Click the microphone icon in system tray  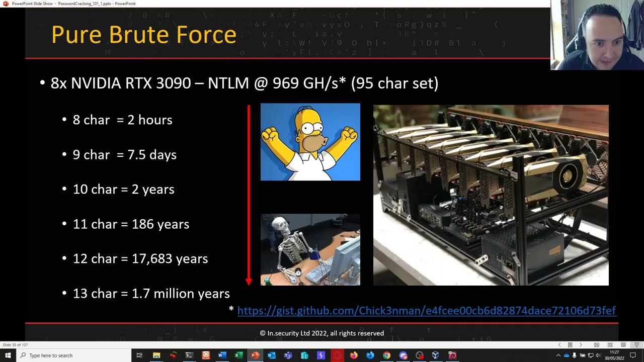574,355
